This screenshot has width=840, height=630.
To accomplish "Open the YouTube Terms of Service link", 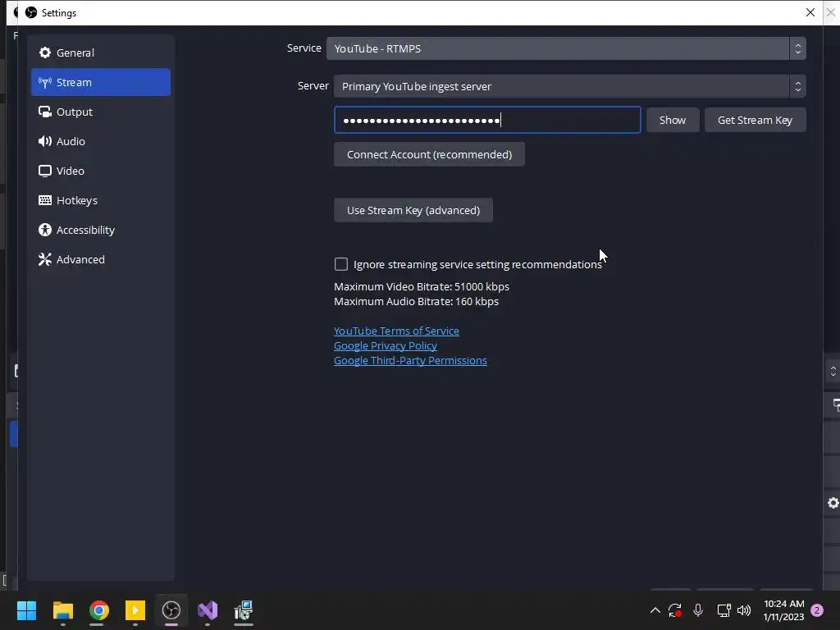I will [x=396, y=331].
